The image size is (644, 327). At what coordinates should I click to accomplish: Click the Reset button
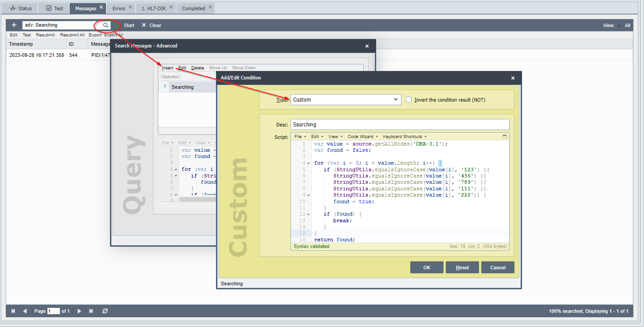[463, 268]
